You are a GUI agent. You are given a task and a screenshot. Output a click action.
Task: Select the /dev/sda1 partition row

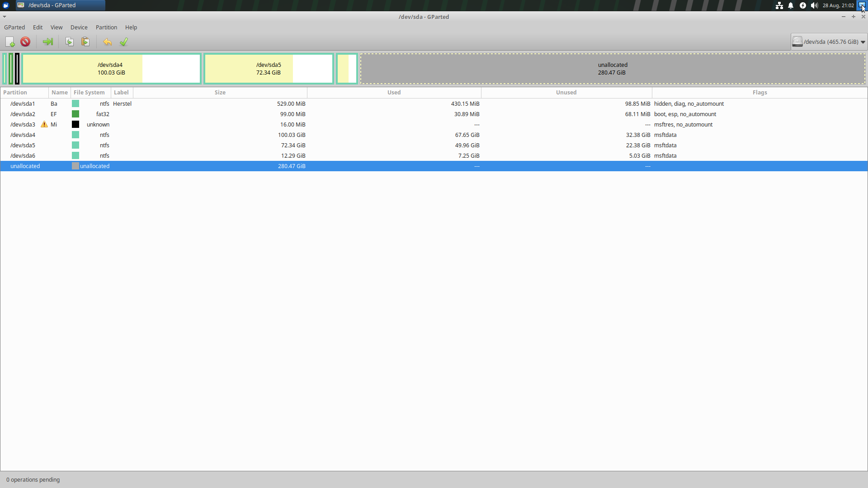click(434, 104)
